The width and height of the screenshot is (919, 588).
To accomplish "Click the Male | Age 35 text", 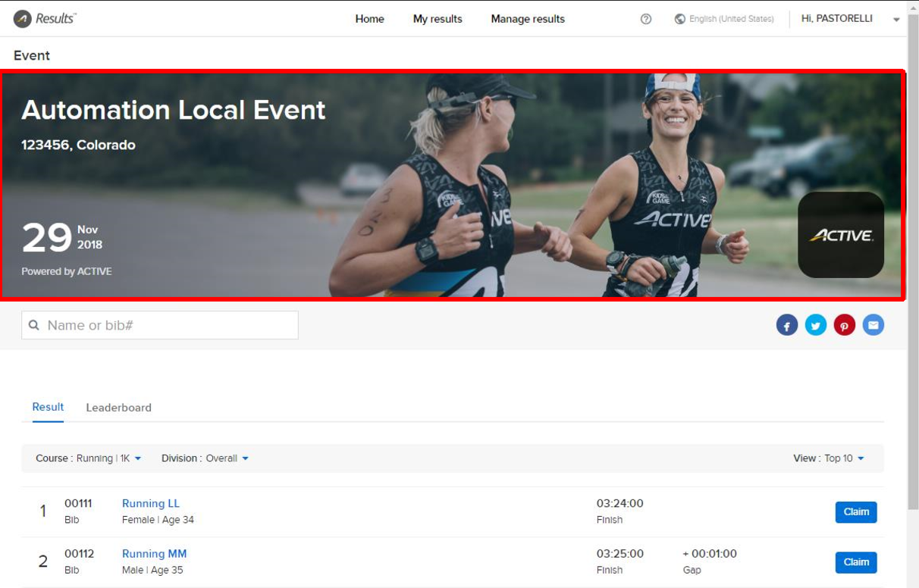I will 152,570.
